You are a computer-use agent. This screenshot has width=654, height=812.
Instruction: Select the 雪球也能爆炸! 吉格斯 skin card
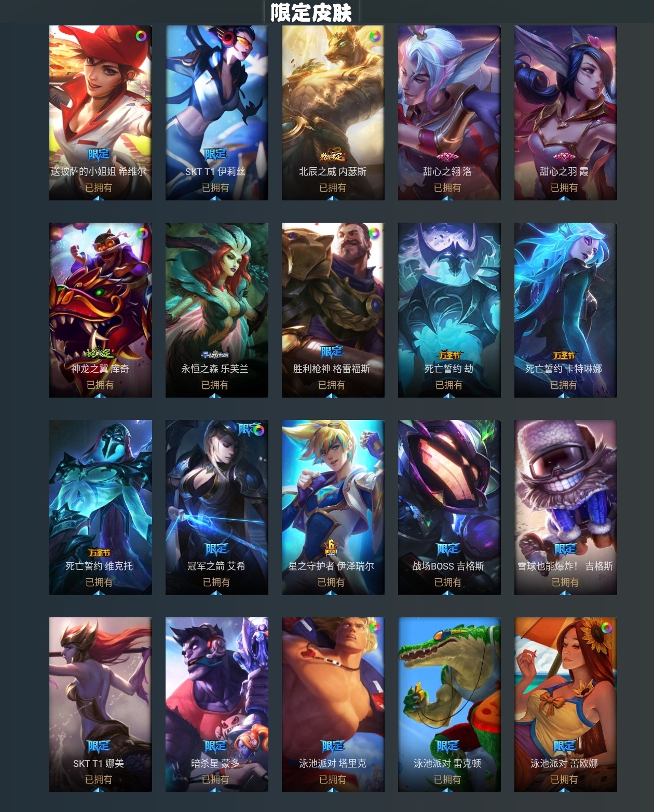[566, 507]
